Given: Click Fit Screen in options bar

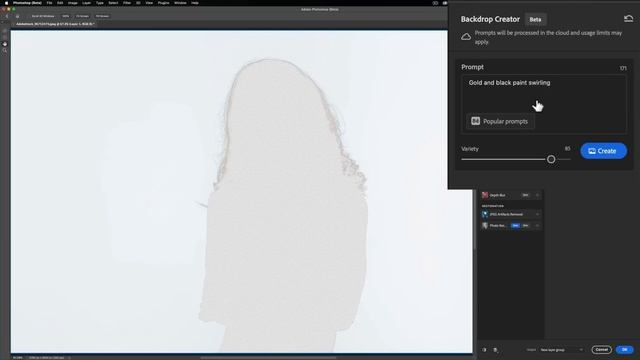Looking at the screenshot, I should pyautogui.click(x=82, y=16).
